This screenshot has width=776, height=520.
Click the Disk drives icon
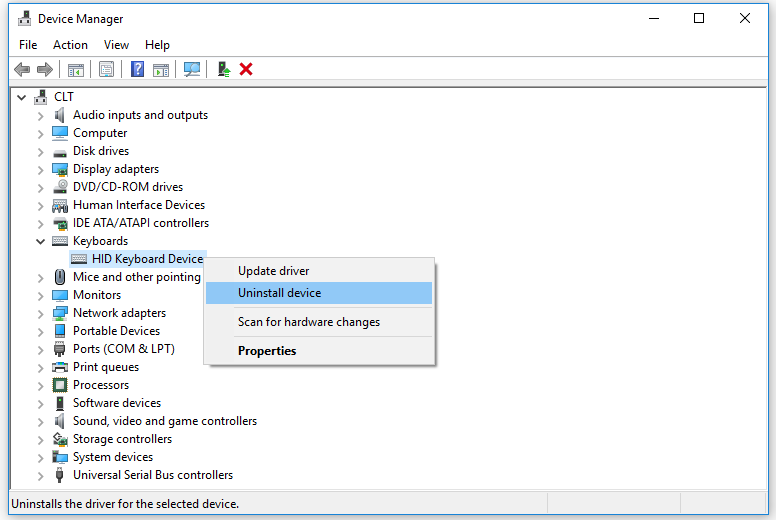[x=60, y=152]
